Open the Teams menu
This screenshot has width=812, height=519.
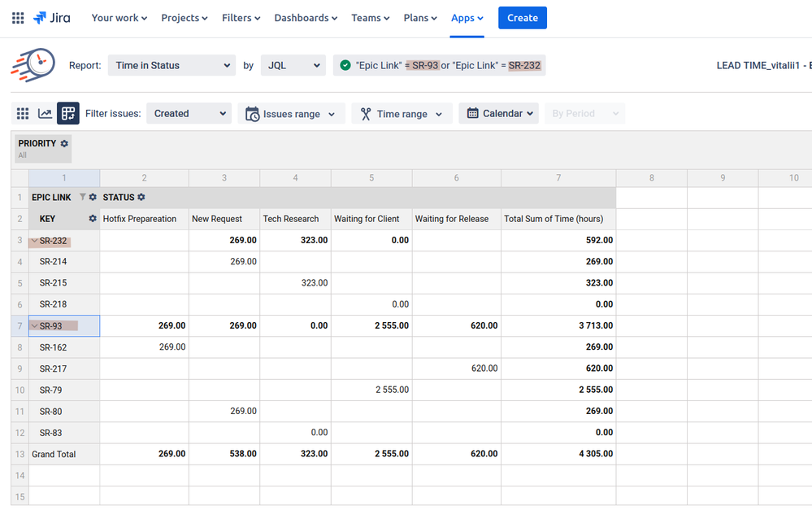coord(371,18)
